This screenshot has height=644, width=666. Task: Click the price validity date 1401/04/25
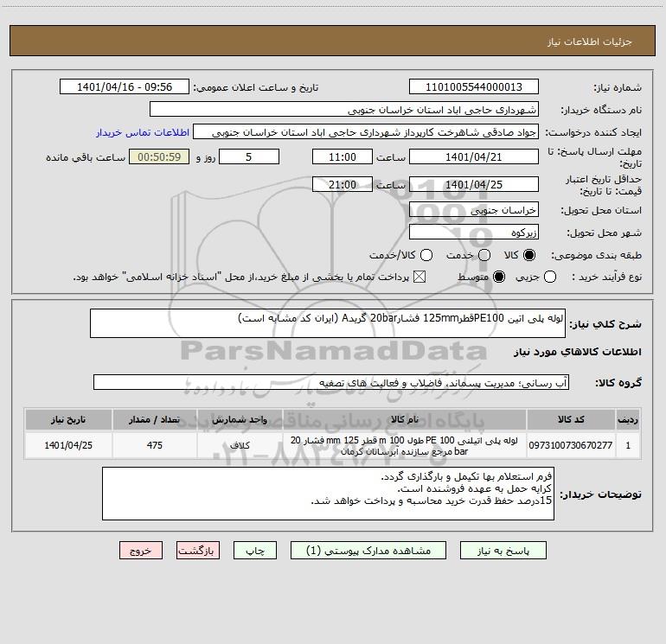tap(474, 185)
